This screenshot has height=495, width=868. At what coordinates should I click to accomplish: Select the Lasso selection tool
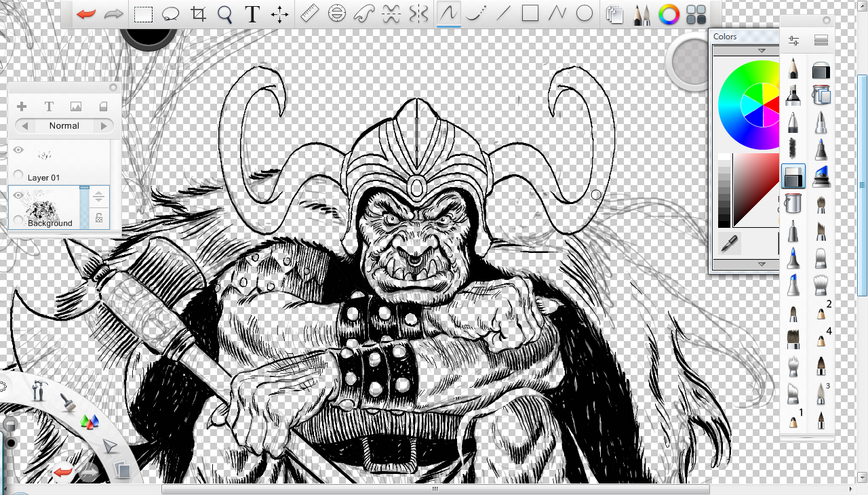click(x=171, y=14)
